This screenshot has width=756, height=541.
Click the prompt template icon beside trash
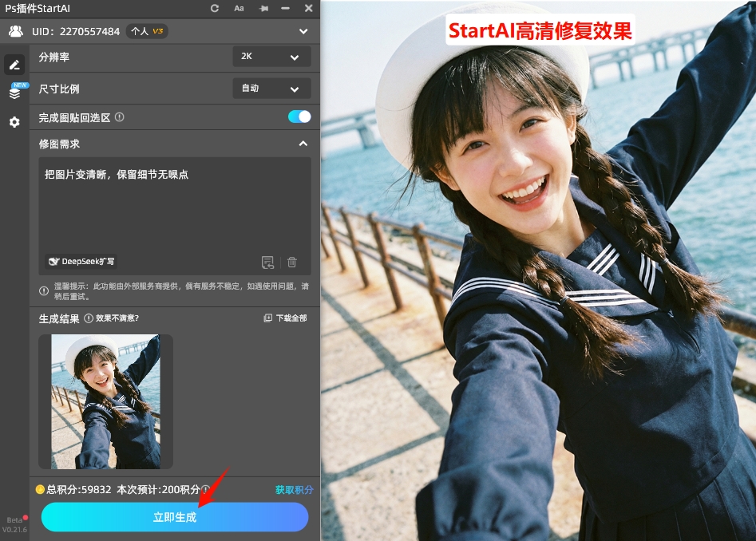(268, 262)
